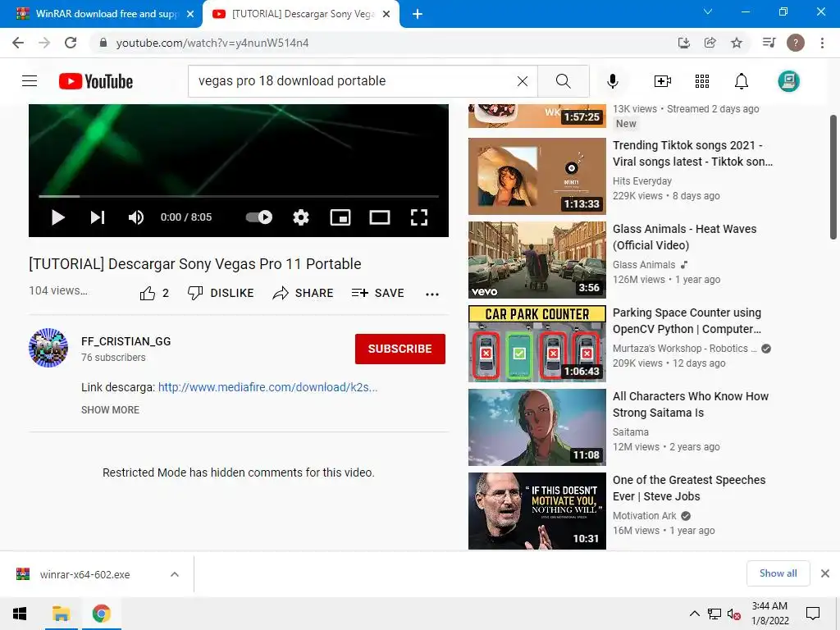This screenshot has height=630, width=840.
Task: Like the video with thumbs up
Action: (x=153, y=293)
